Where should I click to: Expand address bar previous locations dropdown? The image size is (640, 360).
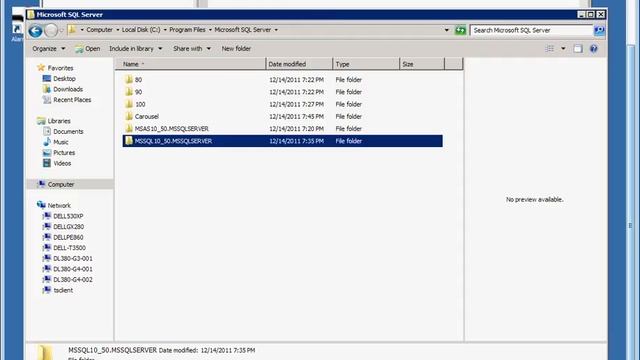[x=447, y=30]
